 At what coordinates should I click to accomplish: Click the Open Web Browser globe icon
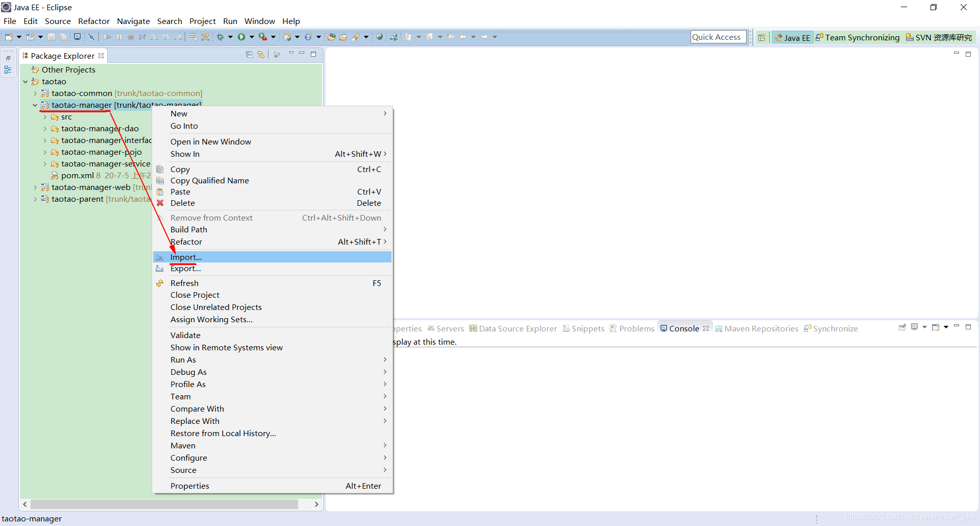click(x=379, y=37)
